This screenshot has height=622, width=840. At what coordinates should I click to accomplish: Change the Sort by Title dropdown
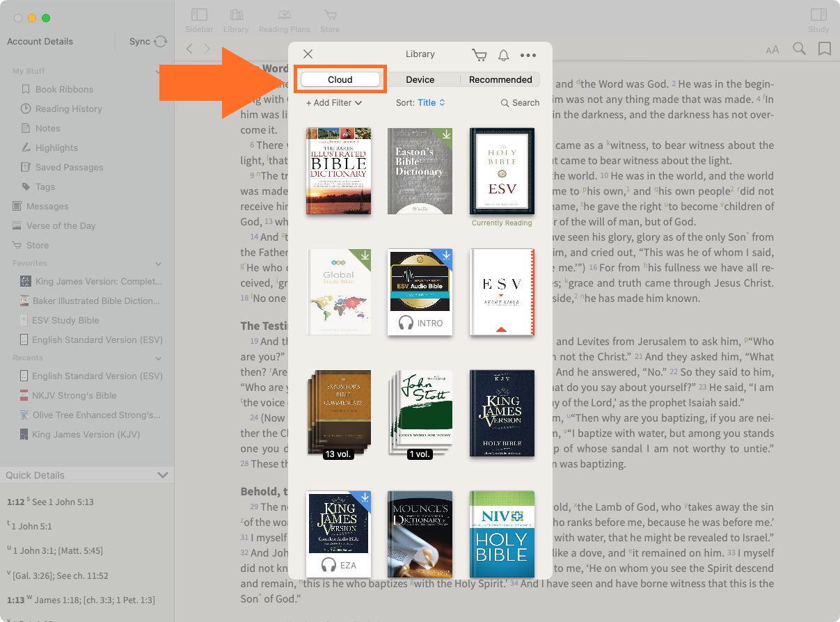click(420, 102)
